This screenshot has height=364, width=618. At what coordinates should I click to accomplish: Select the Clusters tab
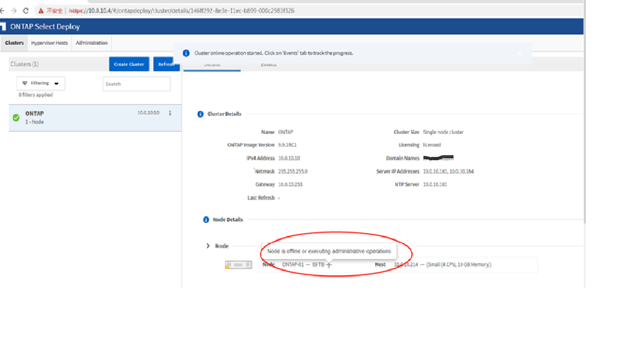point(14,43)
